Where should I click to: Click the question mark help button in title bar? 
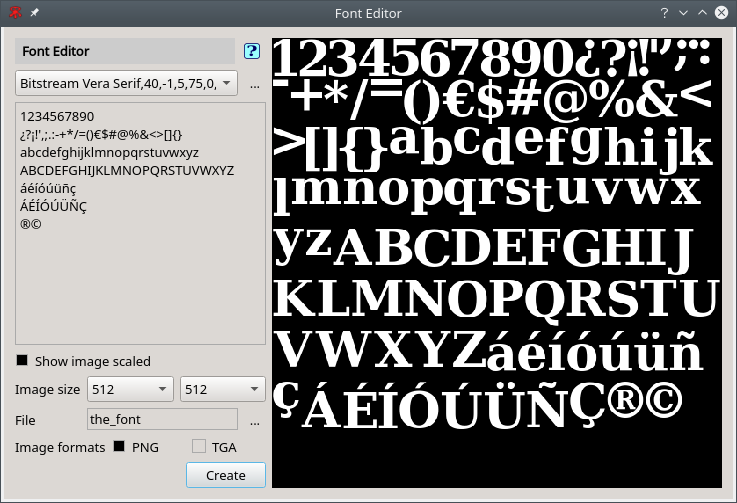point(664,13)
